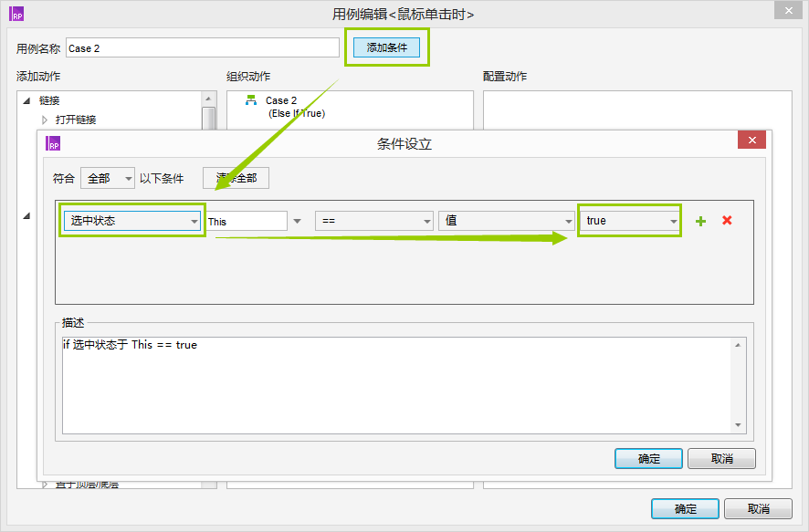Click the Axure RP icon in 用例编辑 title bar

16,14
